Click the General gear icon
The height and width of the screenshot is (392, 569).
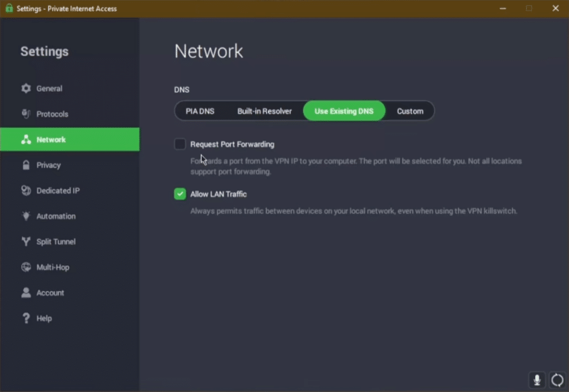[x=26, y=88]
